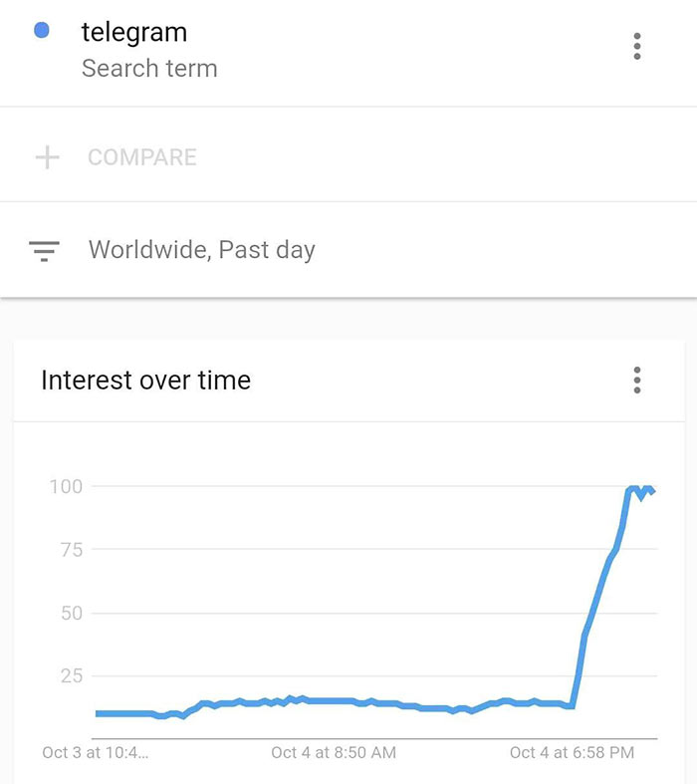
Task: Select the COMPARE label
Action: pyautogui.click(x=142, y=157)
